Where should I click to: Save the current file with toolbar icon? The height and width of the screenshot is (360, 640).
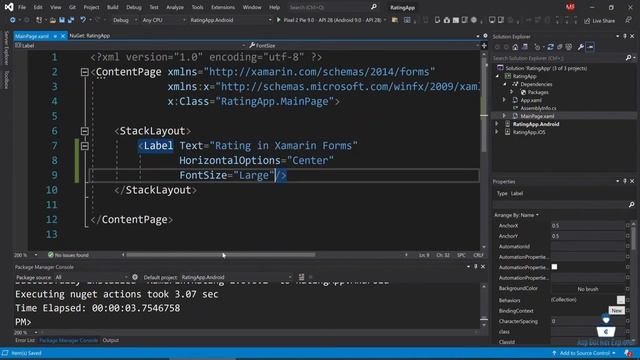tap(62, 20)
